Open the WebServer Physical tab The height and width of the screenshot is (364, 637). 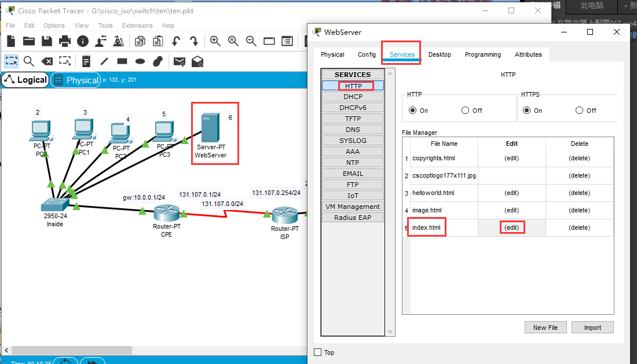coord(332,54)
